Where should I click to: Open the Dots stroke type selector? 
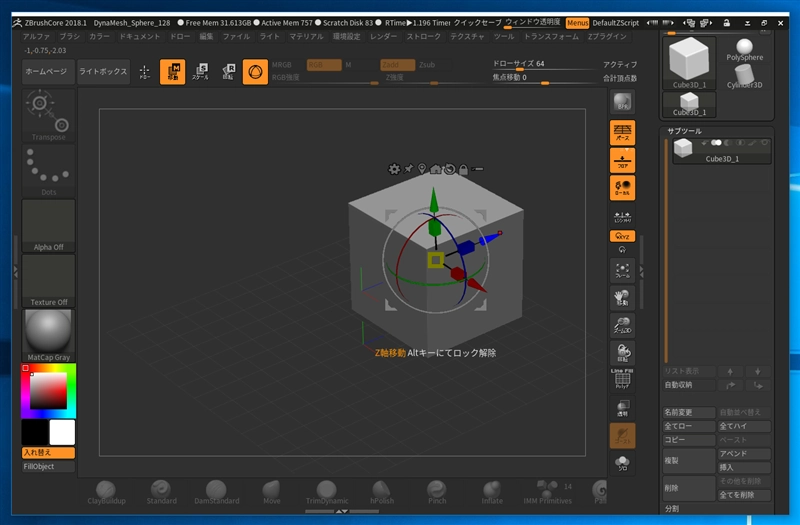click(x=48, y=170)
